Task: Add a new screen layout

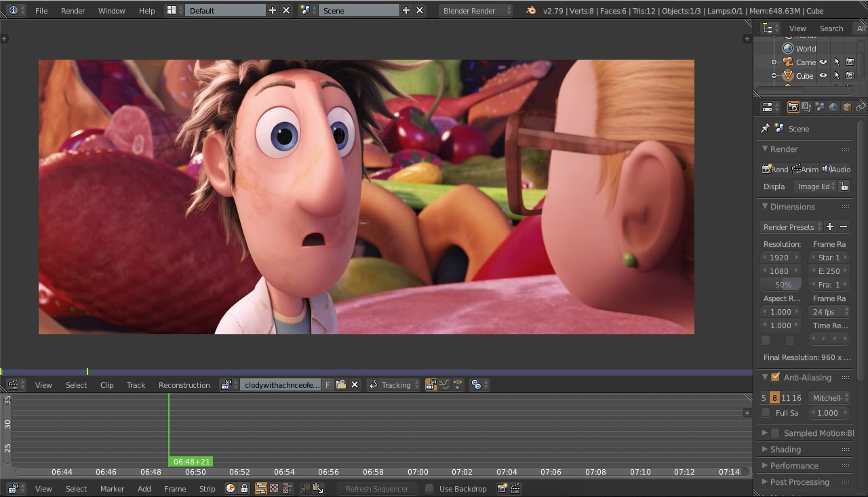Action: pos(273,10)
